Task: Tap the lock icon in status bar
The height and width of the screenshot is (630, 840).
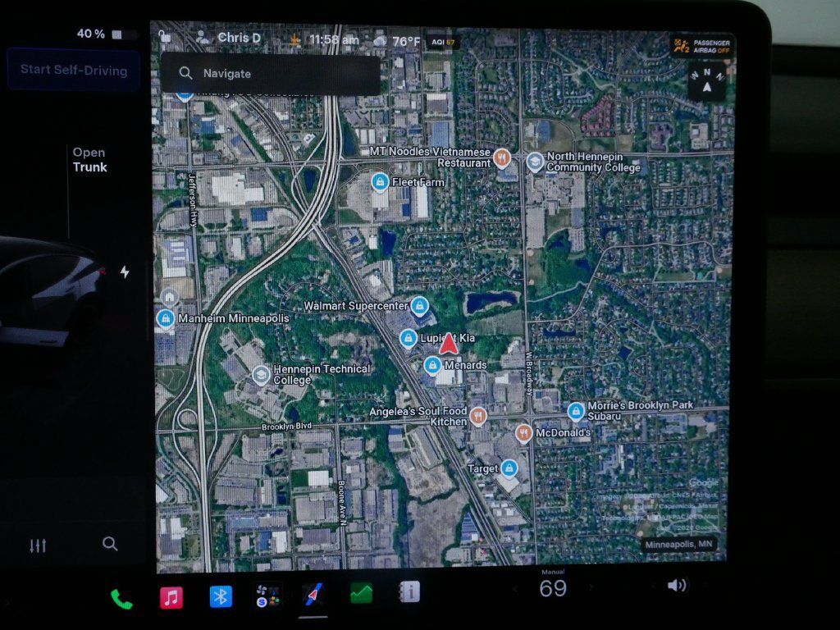Action: click(164, 36)
